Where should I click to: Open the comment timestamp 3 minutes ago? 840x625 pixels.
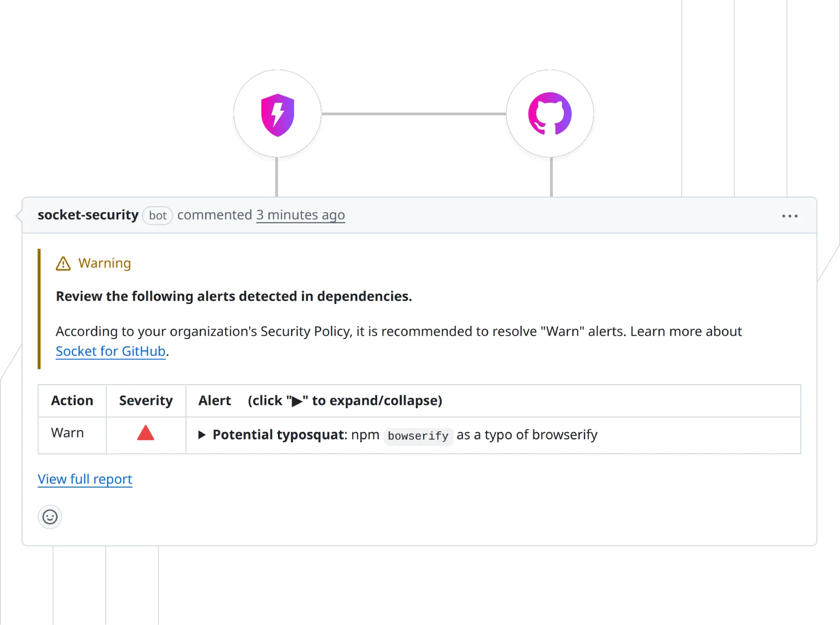(300, 214)
